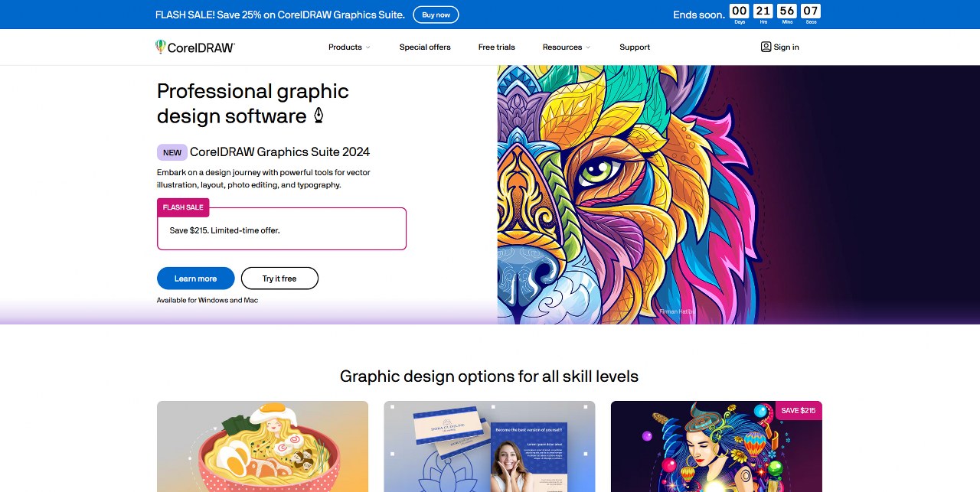
Task: Click the pen nib icon after the headline
Action: click(318, 116)
